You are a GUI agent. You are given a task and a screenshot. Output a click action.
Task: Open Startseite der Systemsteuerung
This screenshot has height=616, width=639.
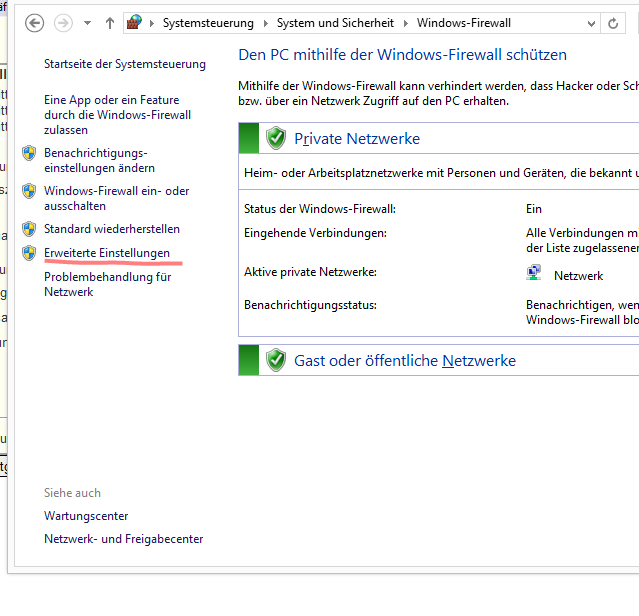coord(125,64)
